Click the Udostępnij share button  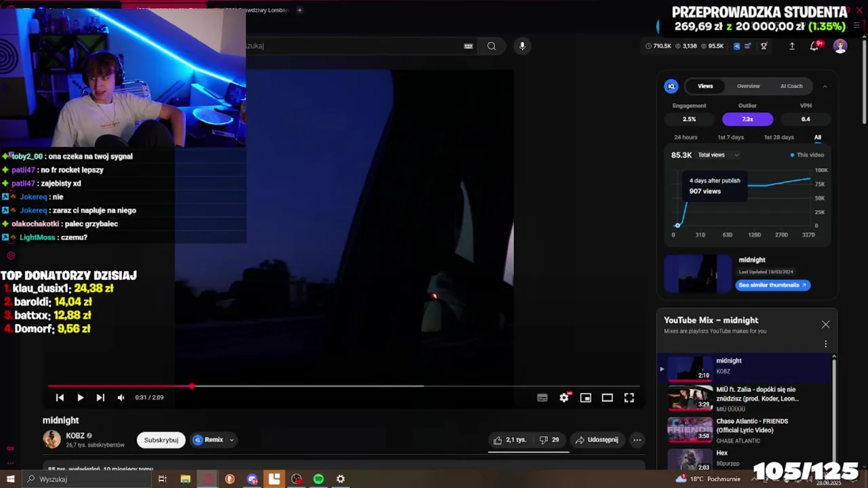click(597, 440)
